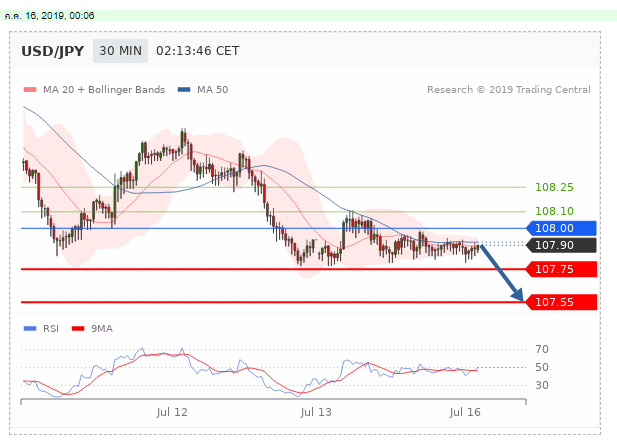The width and height of the screenshot is (617, 441).
Task: Click the USD/JPY pair title
Action: 52,51
